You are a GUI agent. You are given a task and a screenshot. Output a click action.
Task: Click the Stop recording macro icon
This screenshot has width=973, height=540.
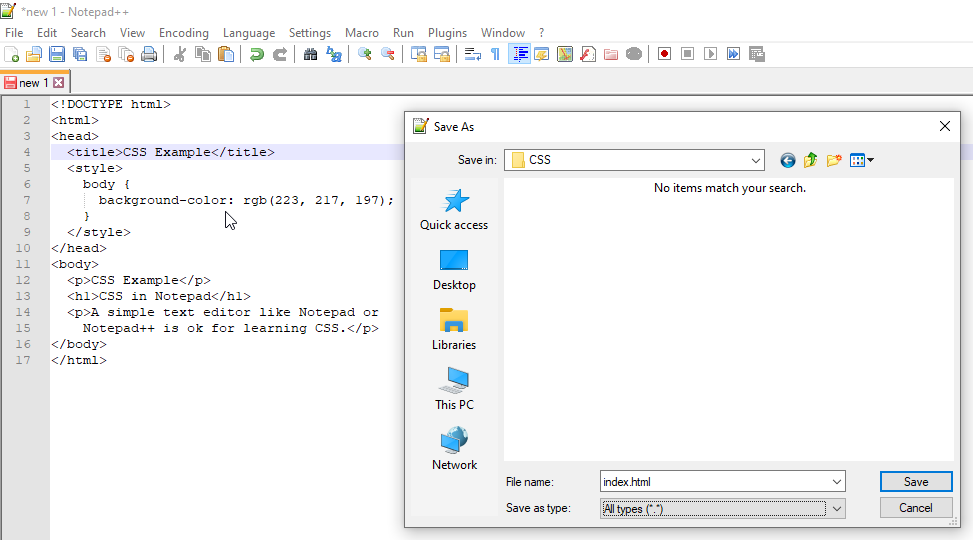pyautogui.click(x=687, y=55)
